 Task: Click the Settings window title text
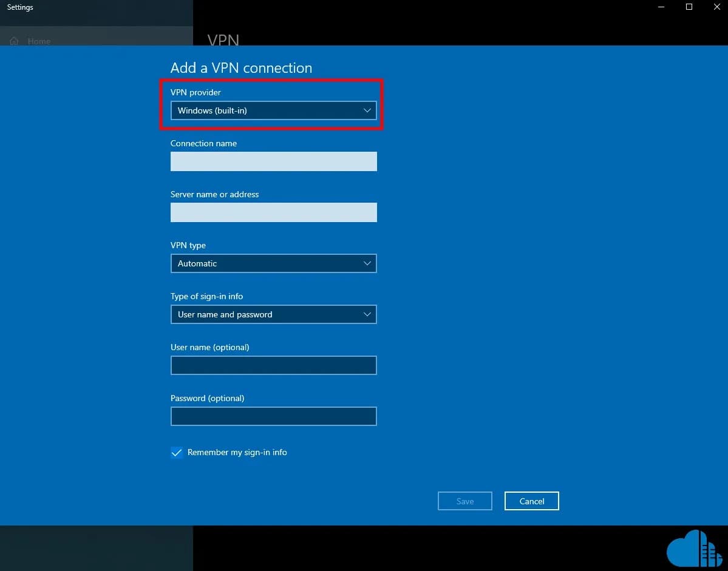point(20,7)
